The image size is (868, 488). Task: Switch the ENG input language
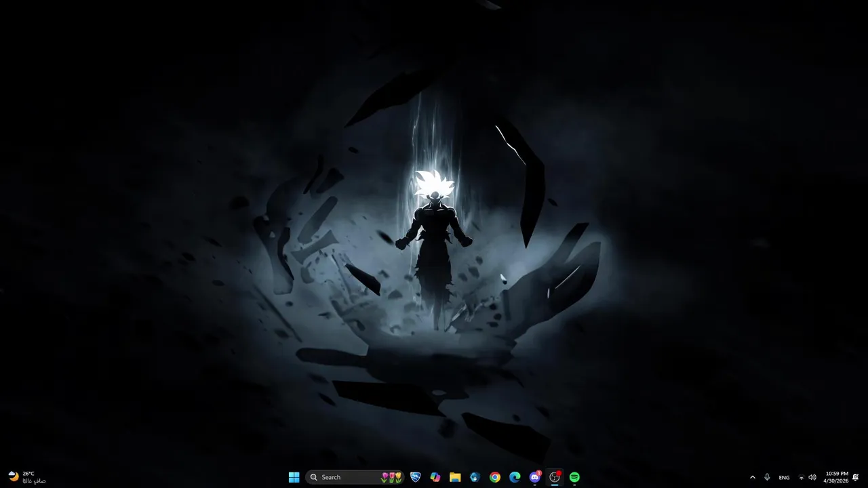tap(784, 477)
